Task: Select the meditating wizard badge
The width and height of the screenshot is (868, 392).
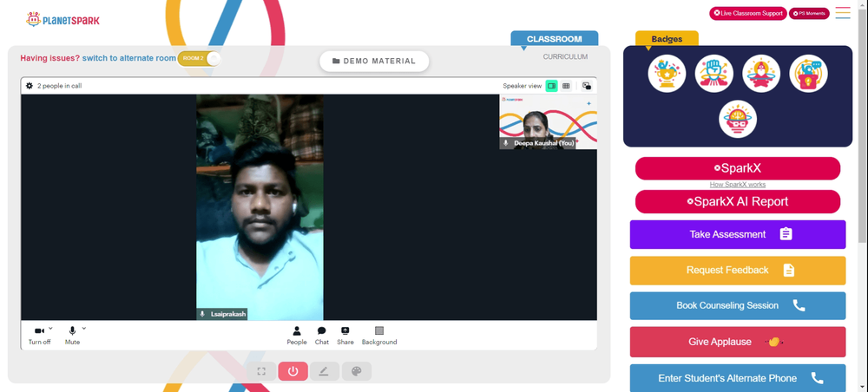Action: pos(761,74)
